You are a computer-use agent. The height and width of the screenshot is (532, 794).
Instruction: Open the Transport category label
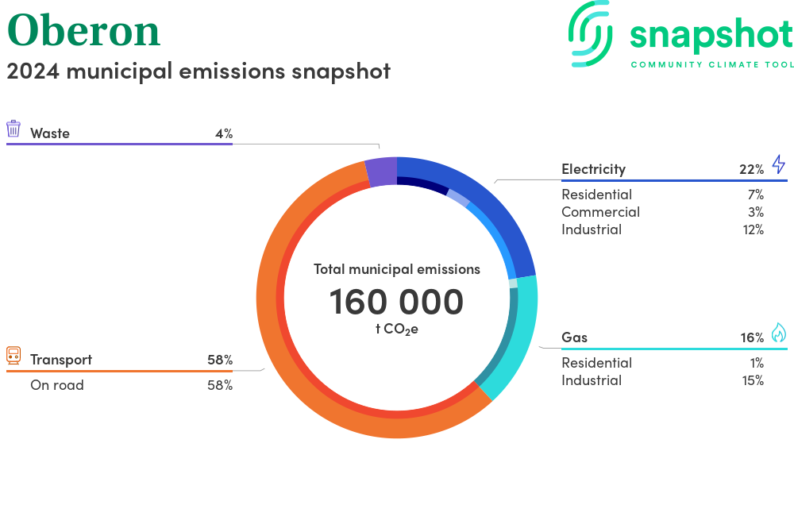coord(61,360)
